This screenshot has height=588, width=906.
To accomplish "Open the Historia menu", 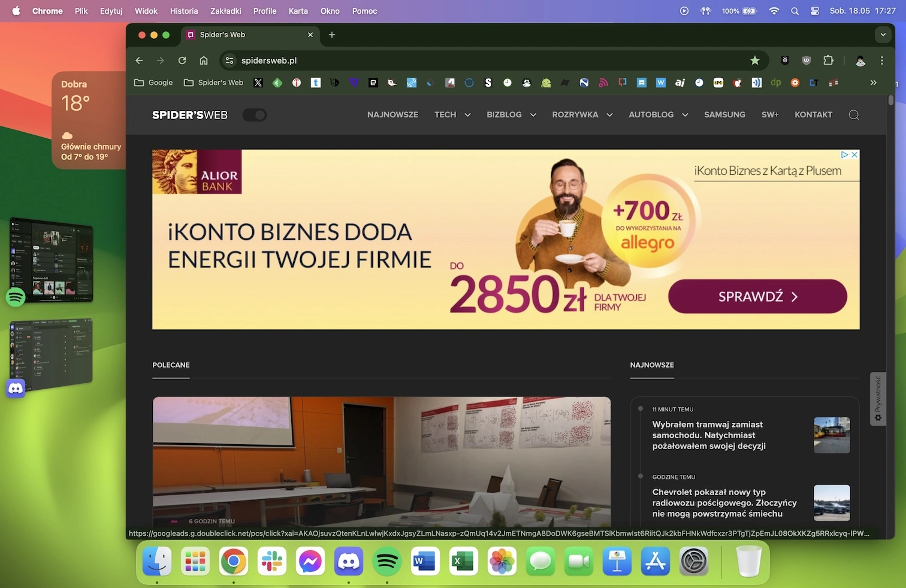I will 184,11.
